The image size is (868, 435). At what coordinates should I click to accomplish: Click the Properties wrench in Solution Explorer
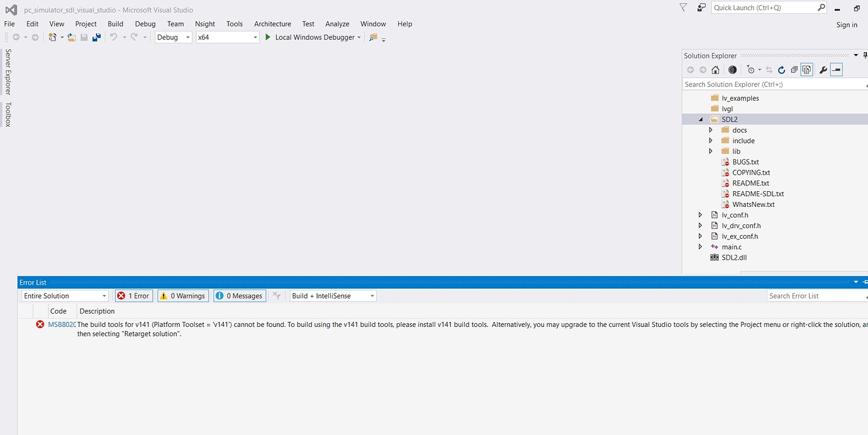click(823, 70)
